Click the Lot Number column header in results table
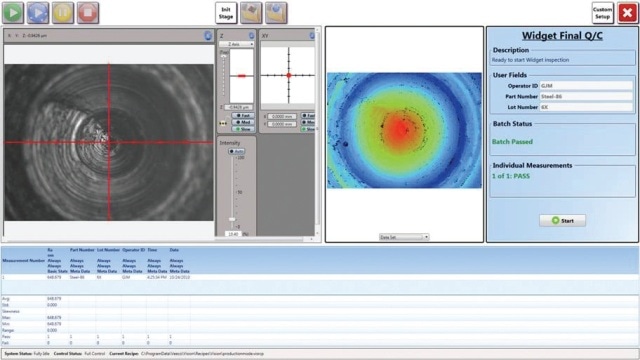Viewport: 640px width, 360px height. [109, 250]
